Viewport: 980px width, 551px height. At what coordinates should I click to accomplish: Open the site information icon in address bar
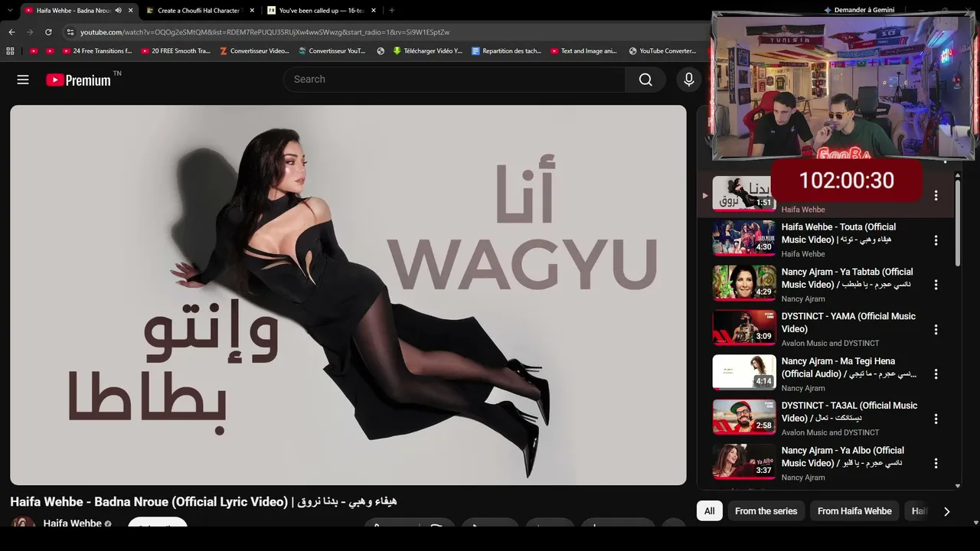[70, 32]
